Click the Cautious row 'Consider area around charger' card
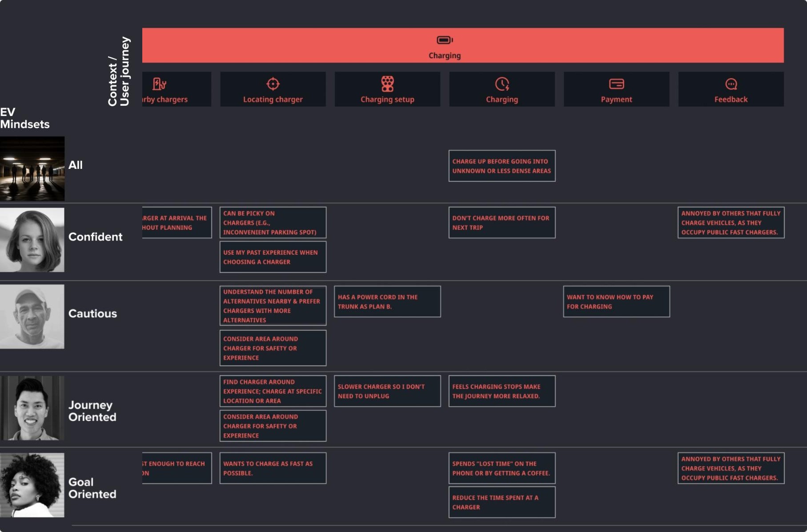The image size is (807, 532). click(273, 348)
